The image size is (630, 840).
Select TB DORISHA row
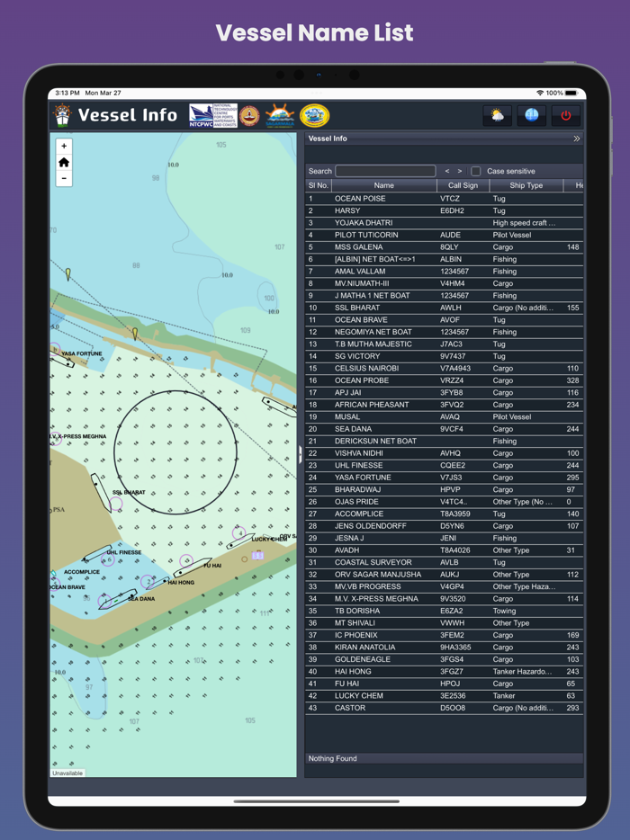coord(444,611)
